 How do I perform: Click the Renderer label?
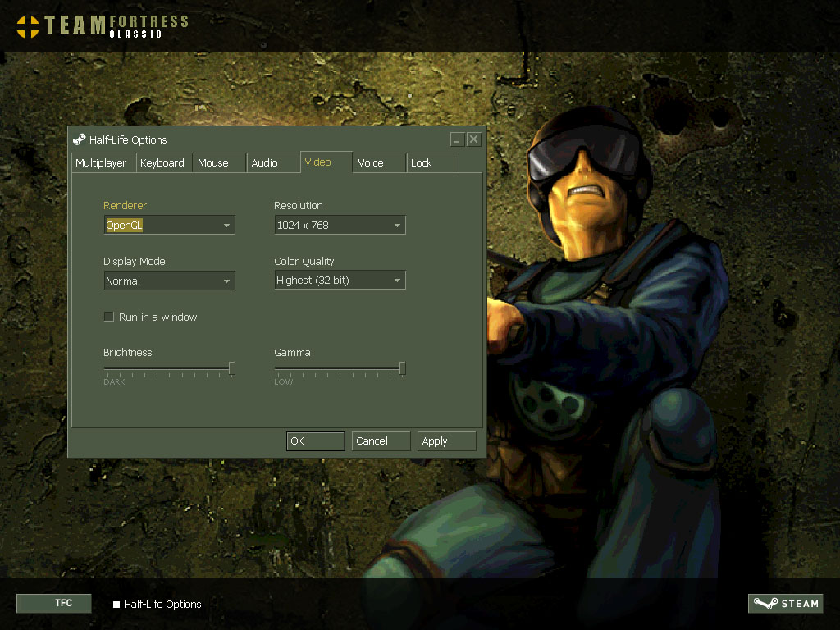coord(125,206)
